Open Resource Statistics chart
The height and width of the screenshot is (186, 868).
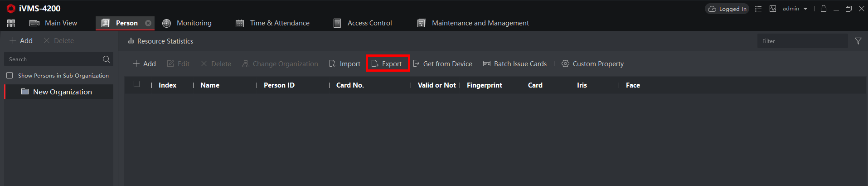pos(160,41)
